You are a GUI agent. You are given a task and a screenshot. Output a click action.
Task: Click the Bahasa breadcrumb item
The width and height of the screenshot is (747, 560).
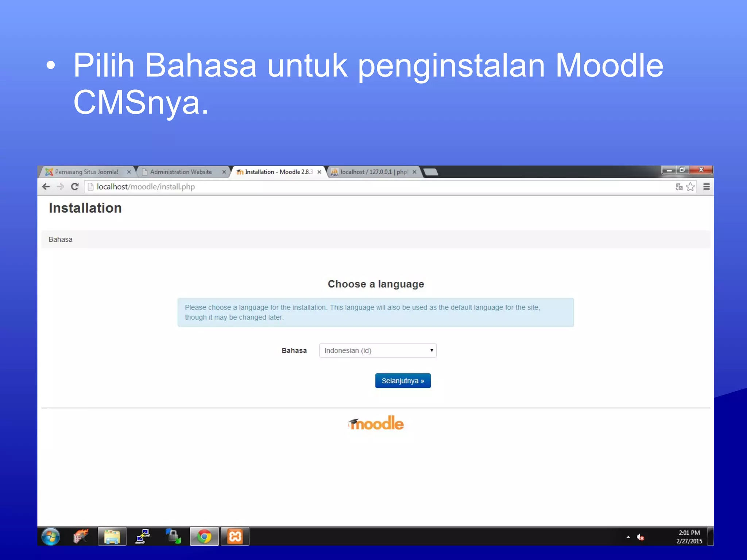click(61, 240)
